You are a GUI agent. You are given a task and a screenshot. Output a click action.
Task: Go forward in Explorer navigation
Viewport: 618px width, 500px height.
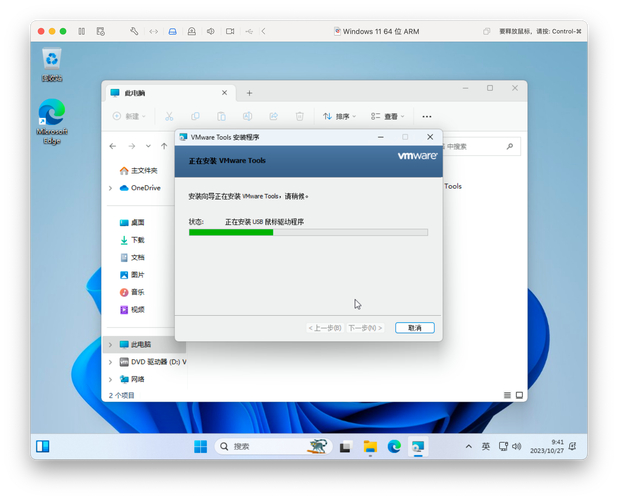(132, 146)
